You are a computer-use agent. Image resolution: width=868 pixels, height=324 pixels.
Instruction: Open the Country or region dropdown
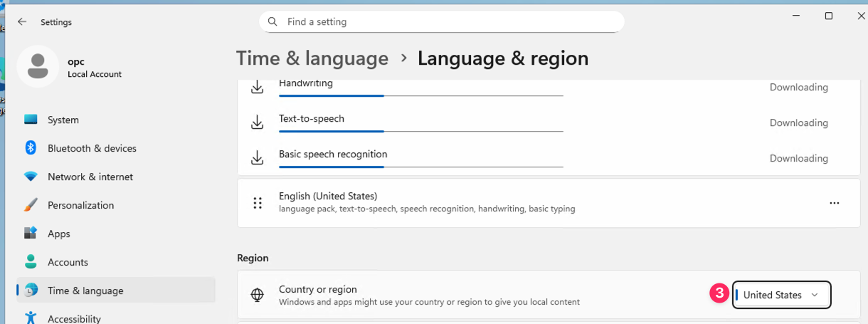[782, 295]
